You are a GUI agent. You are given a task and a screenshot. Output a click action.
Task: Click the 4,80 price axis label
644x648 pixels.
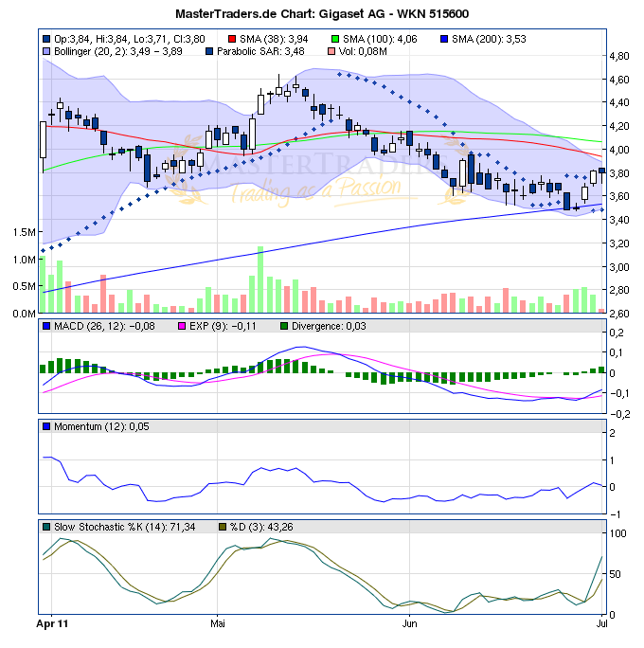click(x=618, y=56)
